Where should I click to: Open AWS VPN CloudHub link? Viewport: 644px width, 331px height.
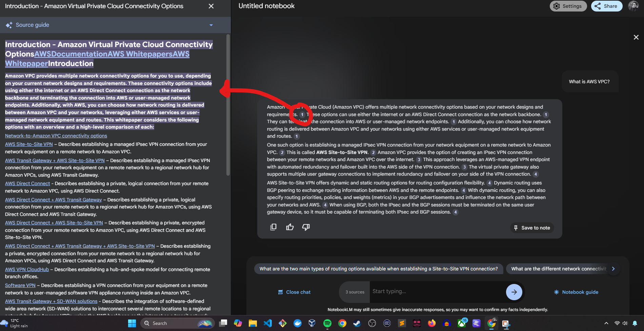(x=27, y=269)
